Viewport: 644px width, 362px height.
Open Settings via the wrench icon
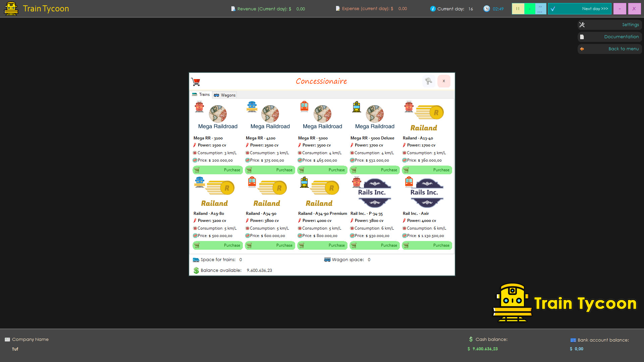(582, 24)
